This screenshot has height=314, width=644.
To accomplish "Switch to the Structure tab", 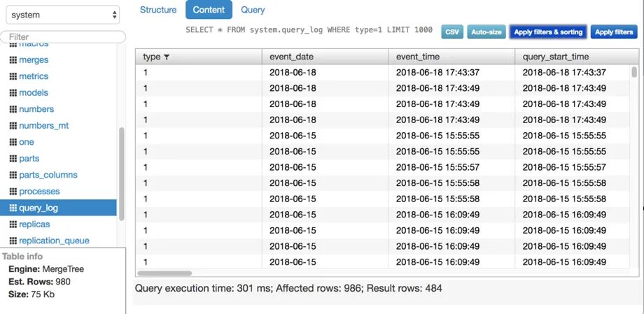I will tap(158, 10).
